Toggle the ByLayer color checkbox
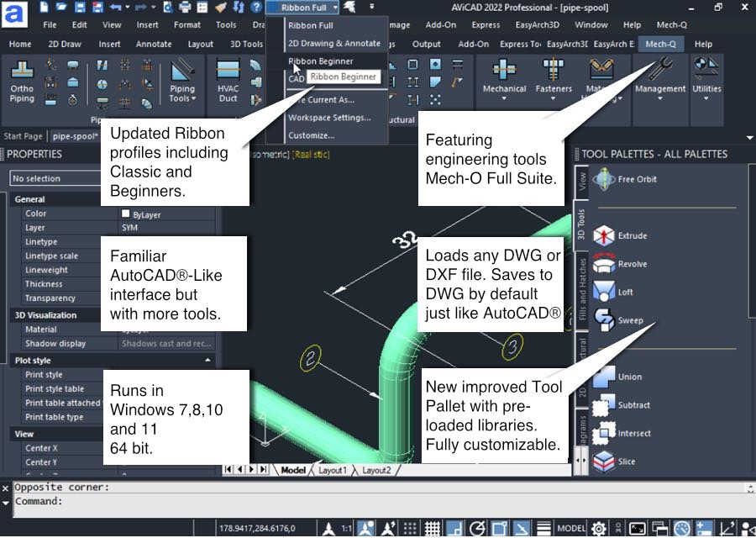756x538 pixels. pos(126,214)
